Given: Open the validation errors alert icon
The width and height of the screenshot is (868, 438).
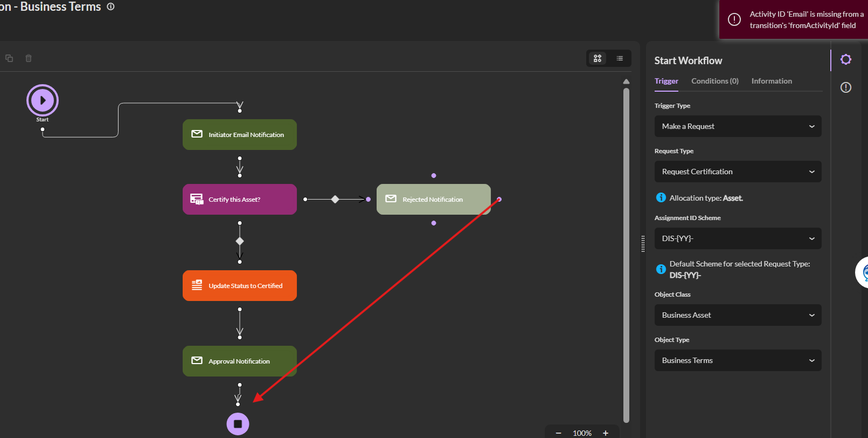Looking at the screenshot, I should click(x=846, y=87).
